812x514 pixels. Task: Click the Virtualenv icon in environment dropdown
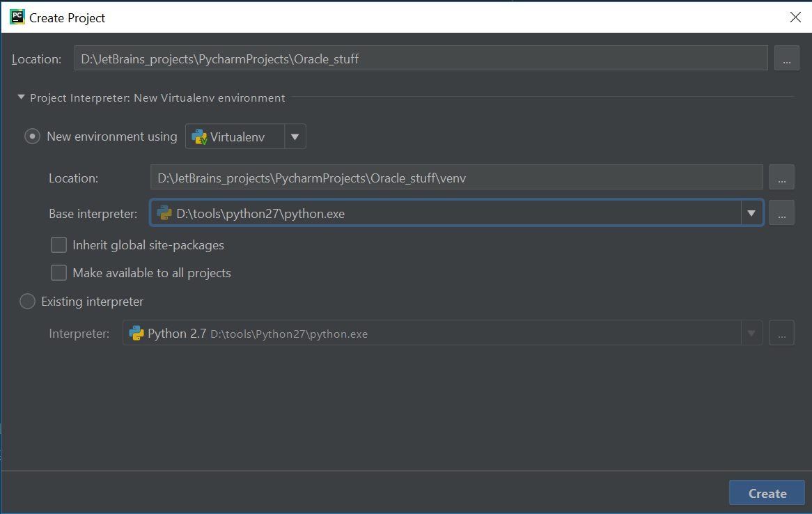pyautogui.click(x=199, y=137)
